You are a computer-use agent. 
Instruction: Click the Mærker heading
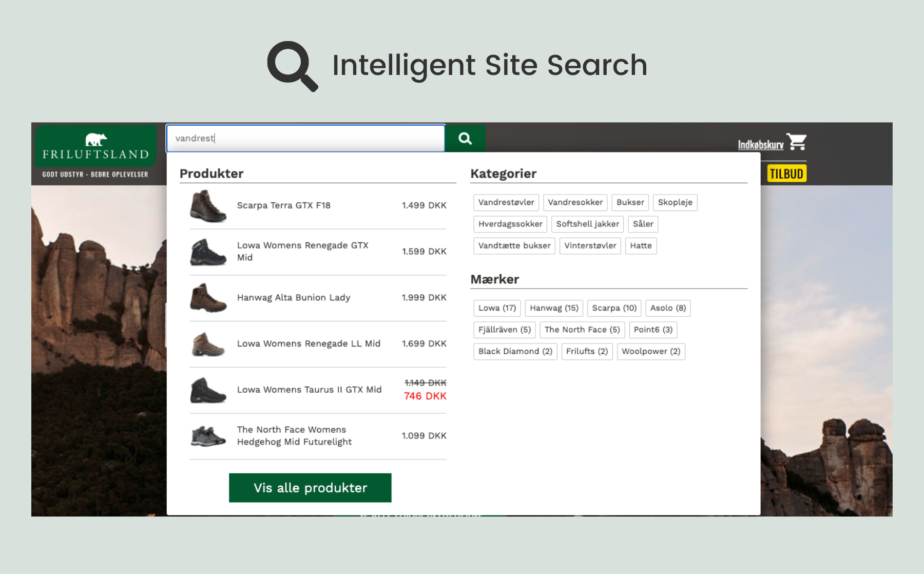coord(494,279)
